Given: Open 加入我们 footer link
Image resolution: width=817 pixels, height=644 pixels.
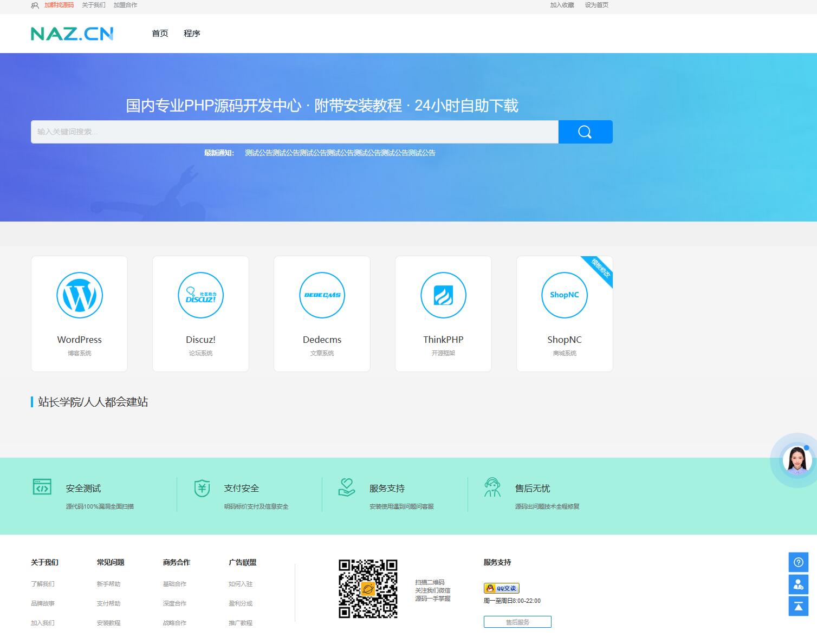Looking at the screenshot, I should point(43,623).
